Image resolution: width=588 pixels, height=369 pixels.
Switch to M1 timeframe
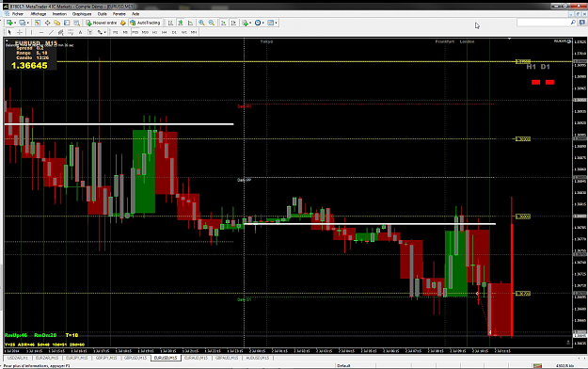point(116,32)
